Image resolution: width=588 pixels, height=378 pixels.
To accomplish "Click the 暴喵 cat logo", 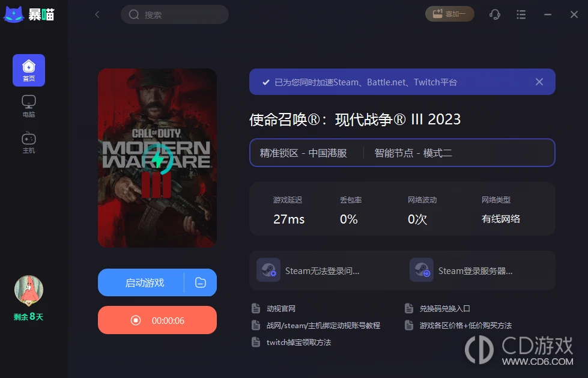I will coord(14,14).
